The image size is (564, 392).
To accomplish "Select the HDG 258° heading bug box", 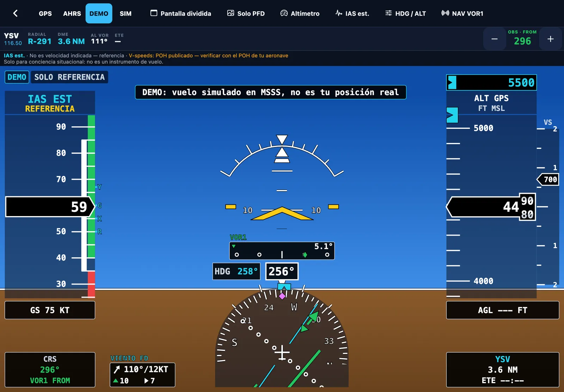I will pos(236,271).
